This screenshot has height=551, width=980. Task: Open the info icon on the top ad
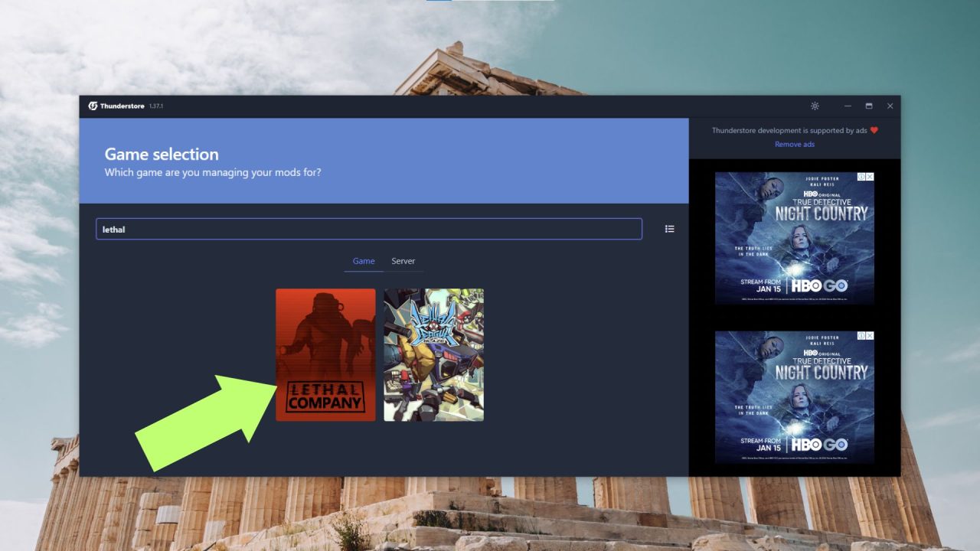tap(861, 177)
